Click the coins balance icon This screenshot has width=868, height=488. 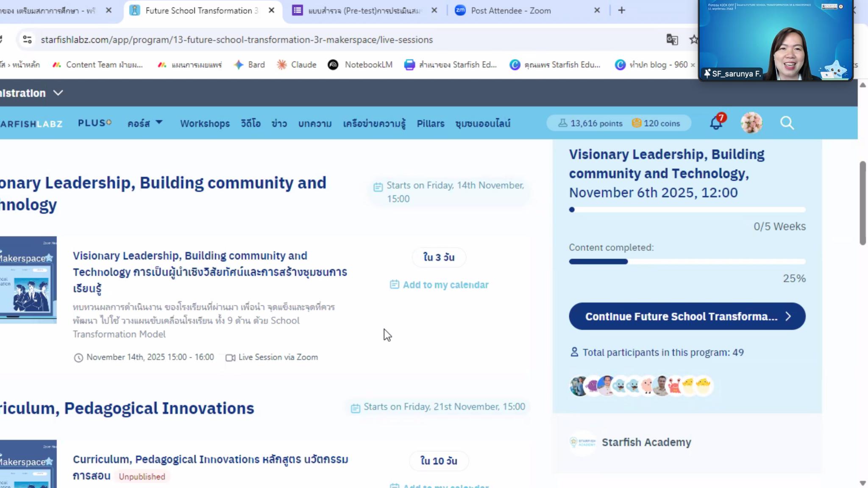coord(636,123)
